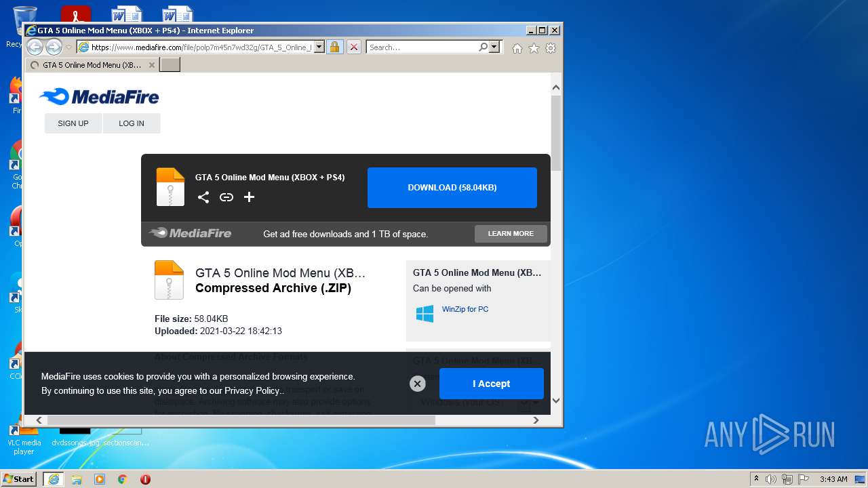
Task: Open media player taskbar icon
Action: [100, 479]
